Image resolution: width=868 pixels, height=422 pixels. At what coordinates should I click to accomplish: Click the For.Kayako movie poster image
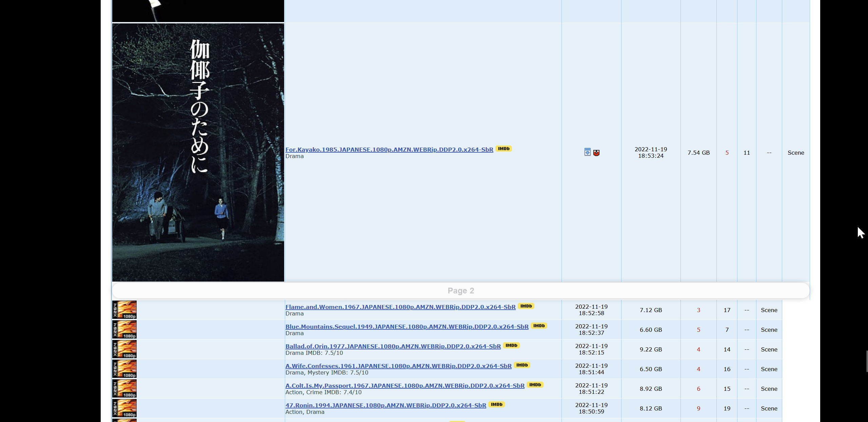click(x=198, y=152)
